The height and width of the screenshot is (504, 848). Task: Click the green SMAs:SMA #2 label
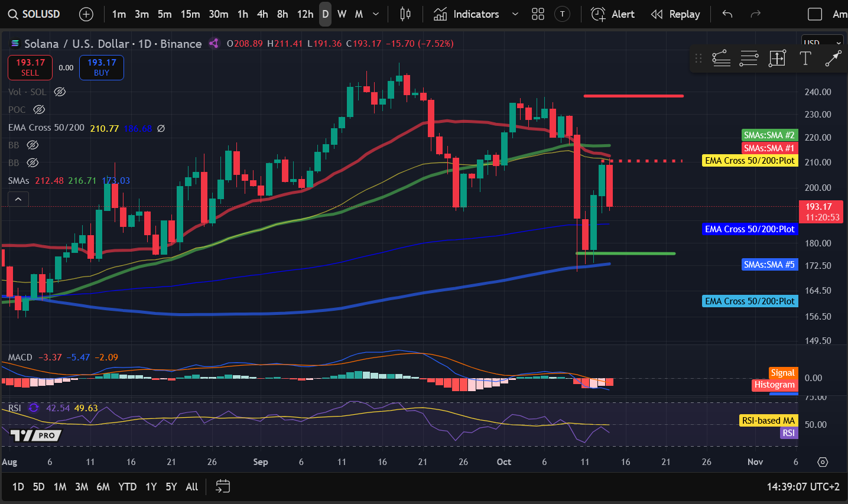click(x=769, y=135)
